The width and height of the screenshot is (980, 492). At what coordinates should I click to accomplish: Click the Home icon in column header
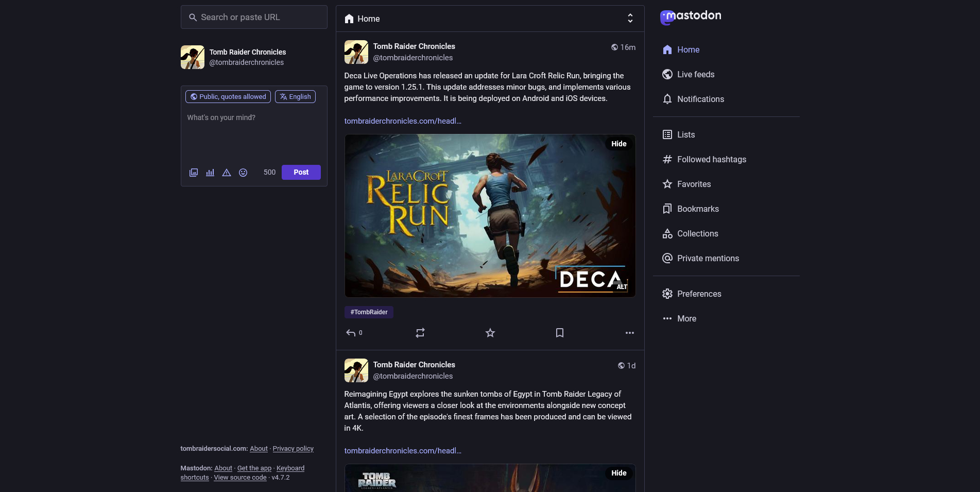(349, 19)
